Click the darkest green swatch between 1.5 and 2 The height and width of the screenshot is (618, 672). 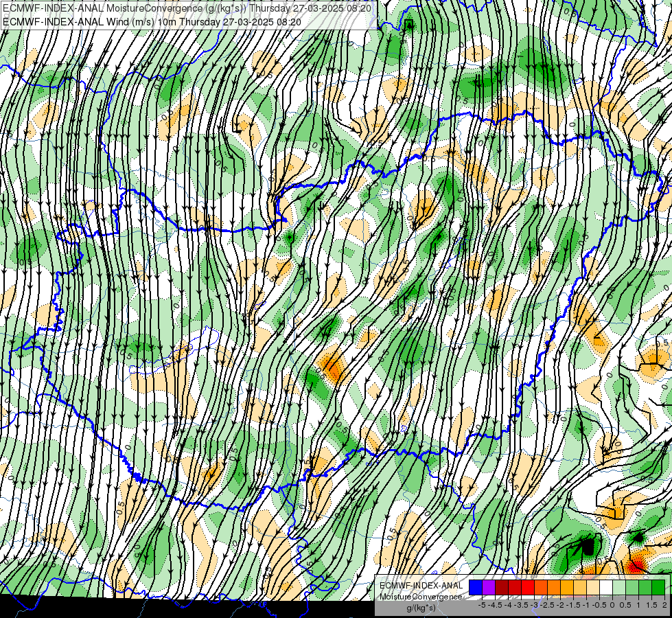(x=659, y=588)
